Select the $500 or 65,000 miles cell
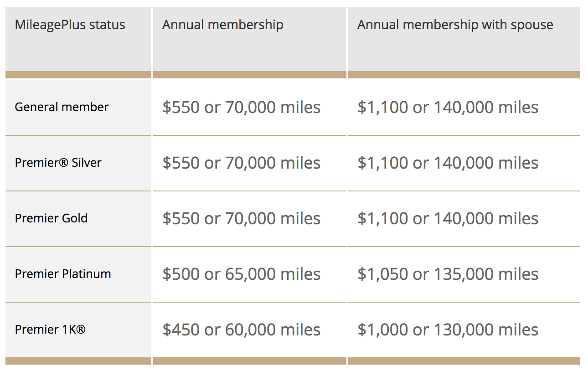 click(241, 274)
